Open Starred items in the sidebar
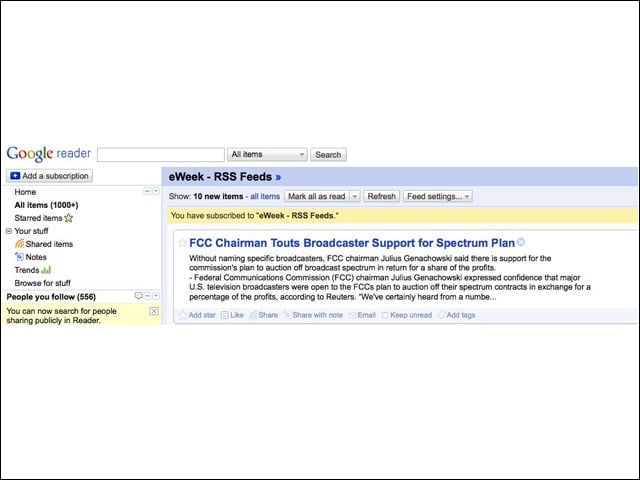 (x=38, y=218)
